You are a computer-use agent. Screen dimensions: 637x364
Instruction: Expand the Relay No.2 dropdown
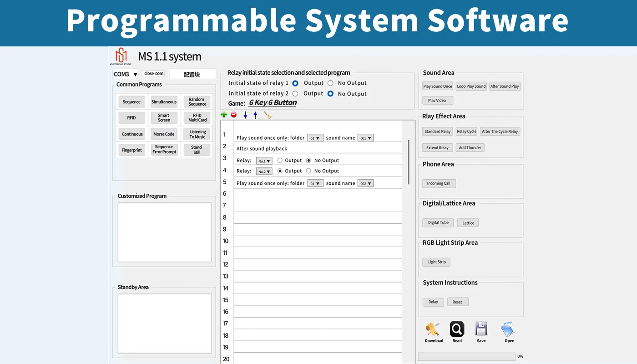pyautogui.click(x=264, y=172)
